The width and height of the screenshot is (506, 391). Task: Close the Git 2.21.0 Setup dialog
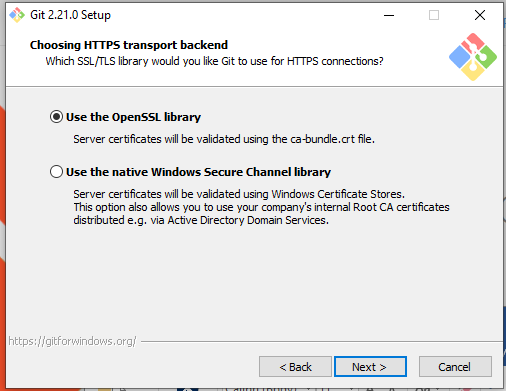pos(480,15)
